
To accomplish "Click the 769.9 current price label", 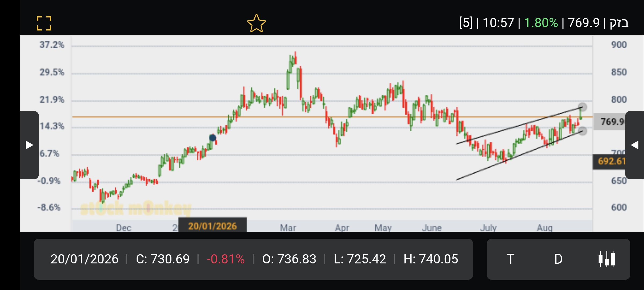I will click(610, 122).
